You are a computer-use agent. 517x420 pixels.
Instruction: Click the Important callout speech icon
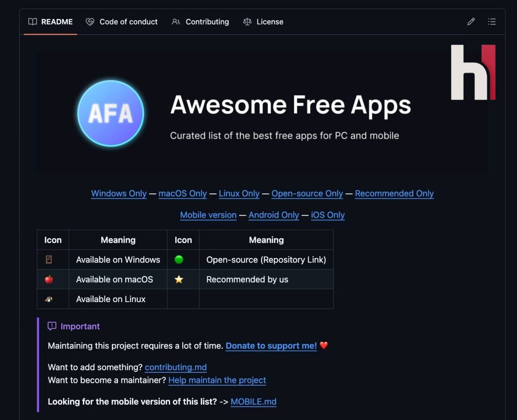click(52, 326)
